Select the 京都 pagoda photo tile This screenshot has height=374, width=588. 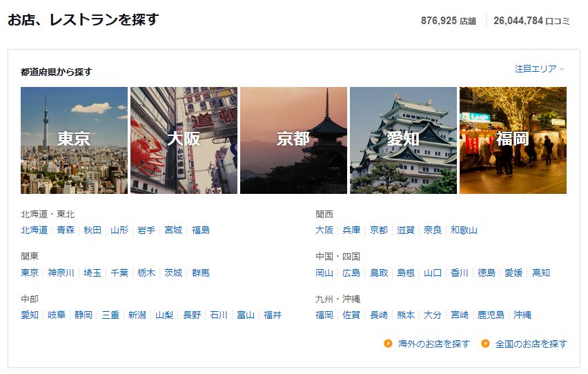tap(293, 140)
